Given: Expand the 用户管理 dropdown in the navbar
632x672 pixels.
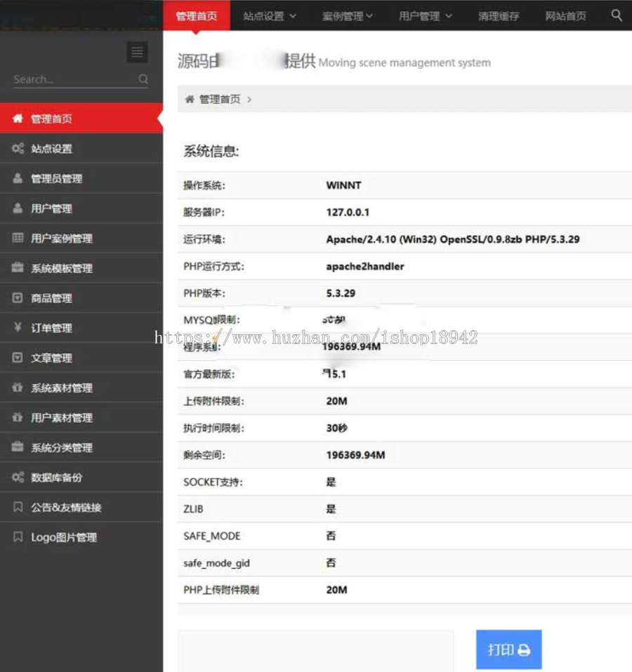Looking at the screenshot, I should point(423,15).
